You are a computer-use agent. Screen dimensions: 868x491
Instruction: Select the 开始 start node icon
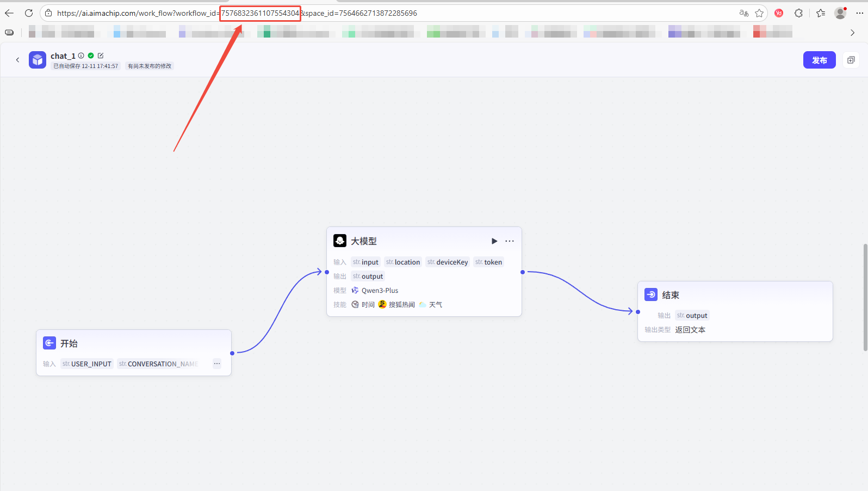(49, 343)
